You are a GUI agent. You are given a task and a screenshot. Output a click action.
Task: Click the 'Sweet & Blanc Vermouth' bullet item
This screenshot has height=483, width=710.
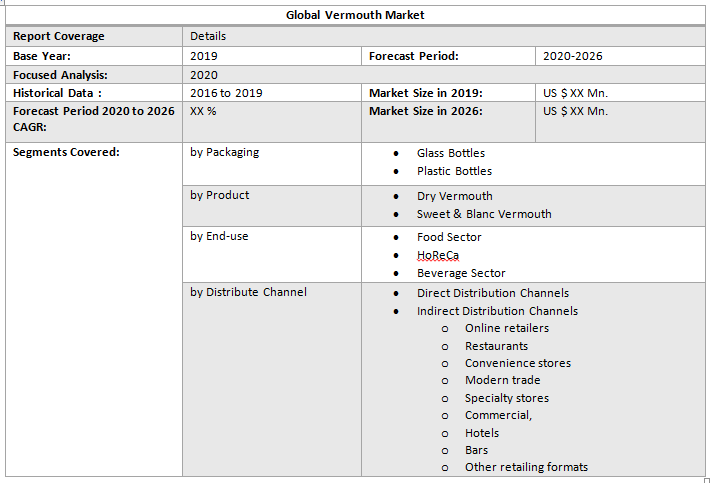[484, 214]
